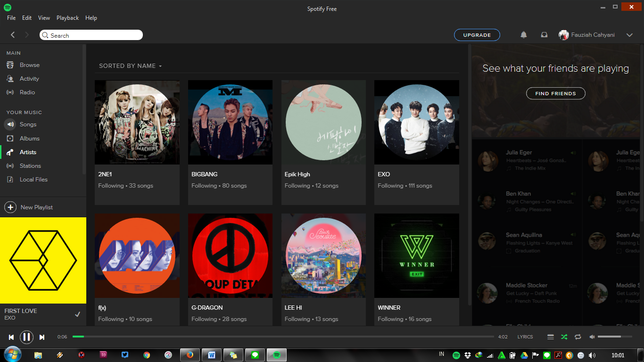
Task: Click EXO artist name under First Love
Action: click(10, 318)
